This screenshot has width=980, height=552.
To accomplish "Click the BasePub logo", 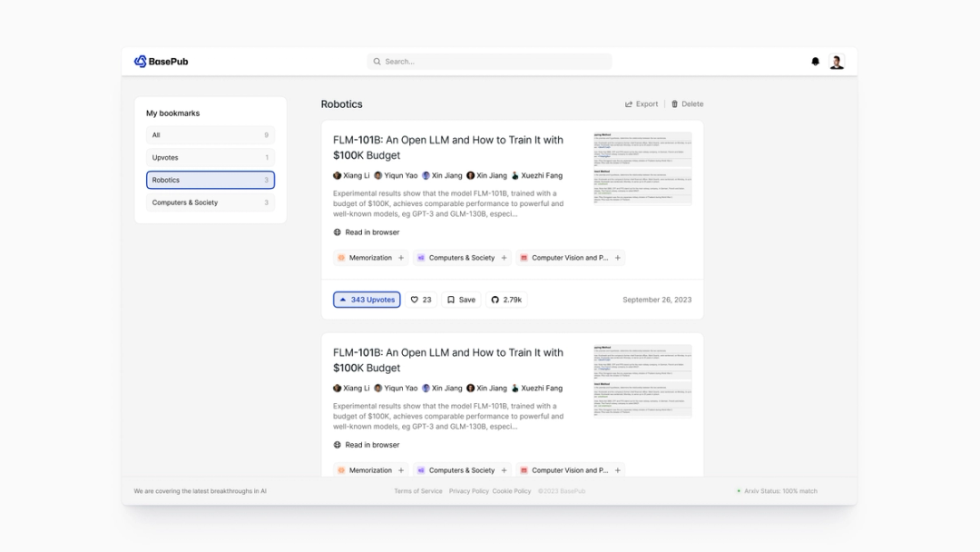I will click(162, 61).
